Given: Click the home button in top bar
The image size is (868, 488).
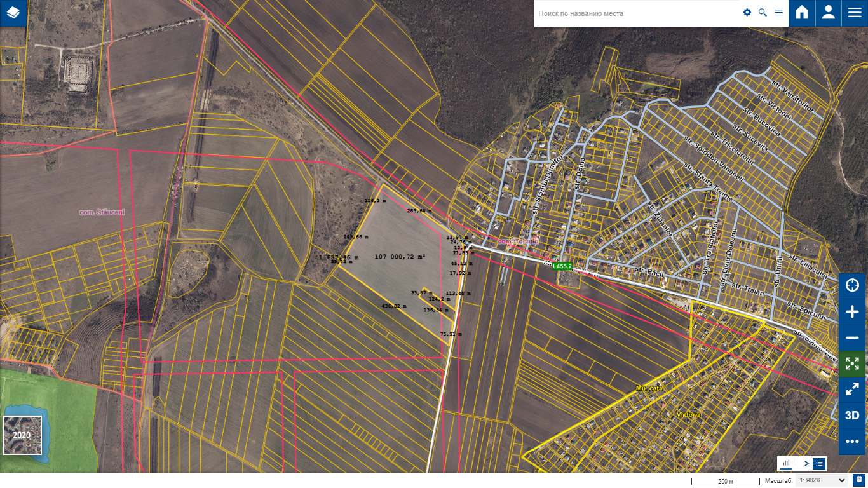Looking at the screenshot, I should (x=802, y=13).
